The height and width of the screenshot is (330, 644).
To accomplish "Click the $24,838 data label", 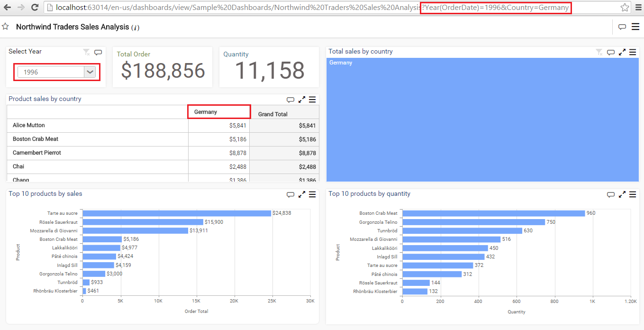I will 282,213.
